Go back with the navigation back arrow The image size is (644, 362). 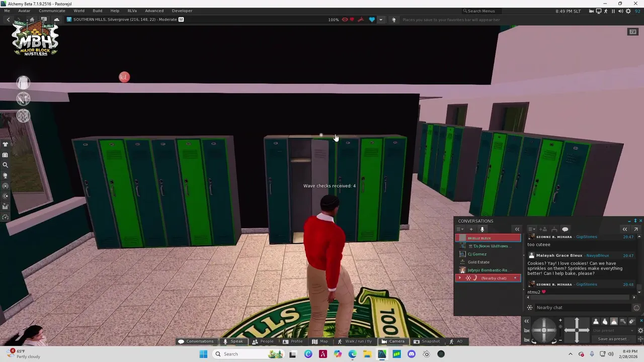click(x=9, y=20)
